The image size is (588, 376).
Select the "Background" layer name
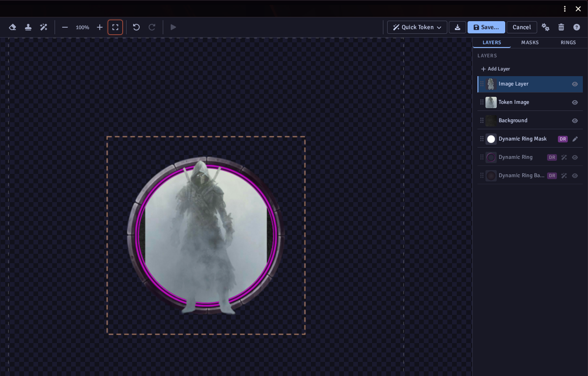pos(513,121)
